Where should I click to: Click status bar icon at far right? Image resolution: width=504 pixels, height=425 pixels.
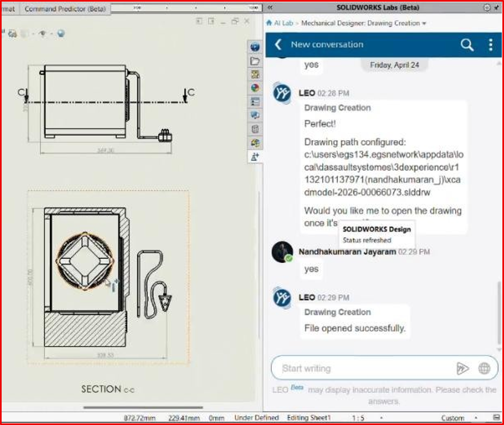pyautogui.click(x=496, y=417)
